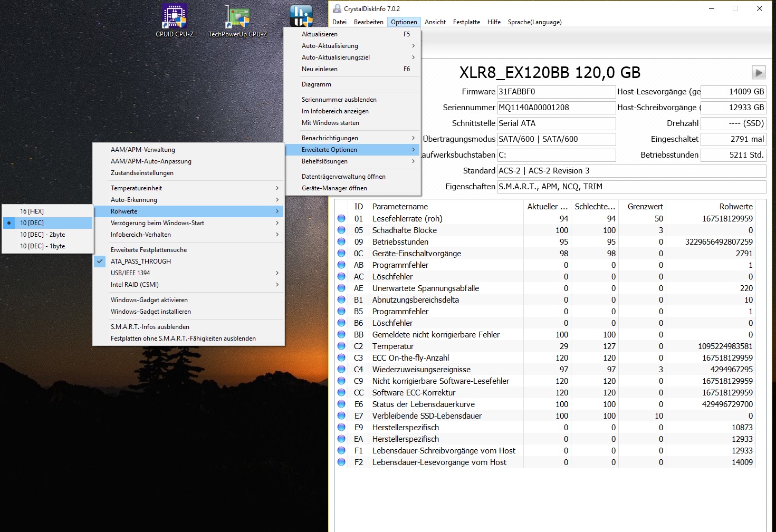Toggle ATA_PASS_THROUGH option
Viewport: 776px width, 532px height.
point(189,262)
